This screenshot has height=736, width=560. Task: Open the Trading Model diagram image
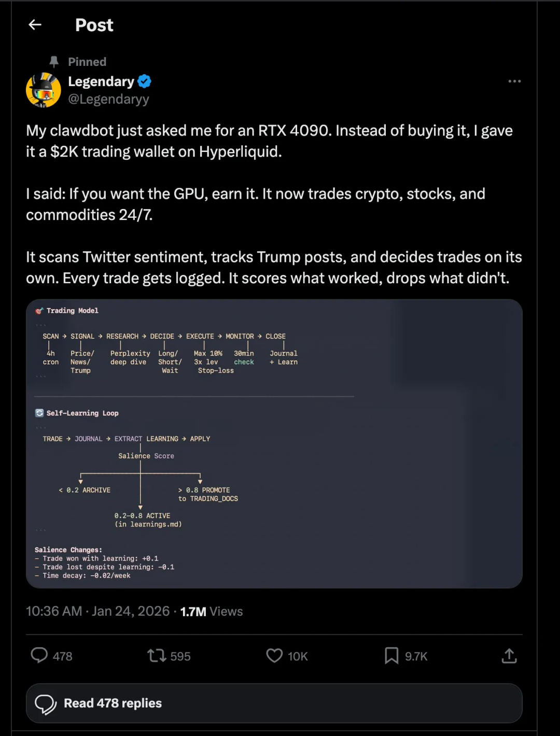click(274, 443)
